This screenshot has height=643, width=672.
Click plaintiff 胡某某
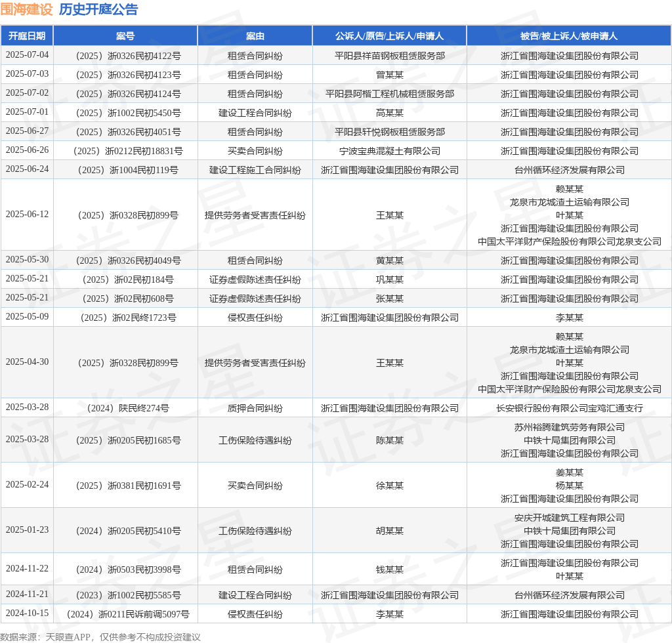(x=390, y=531)
